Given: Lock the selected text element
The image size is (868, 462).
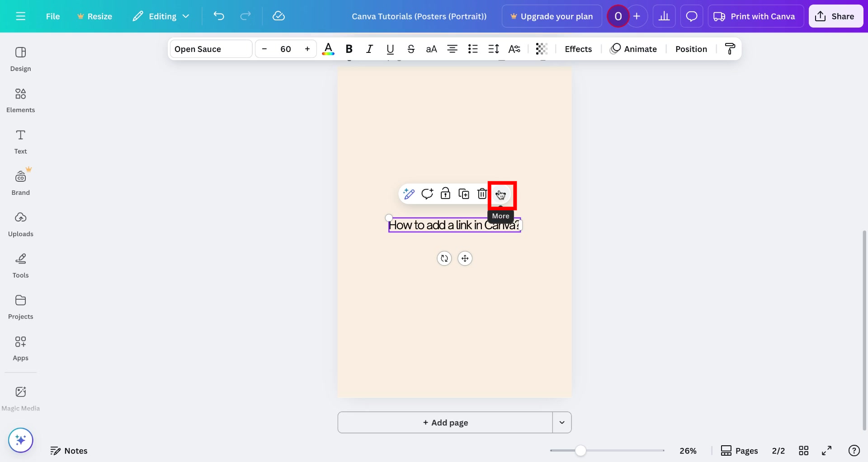Looking at the screenshot, I should (446, 193).
